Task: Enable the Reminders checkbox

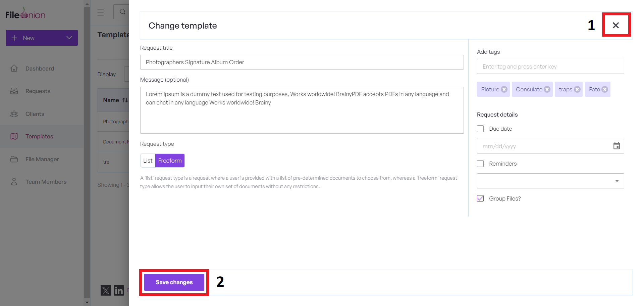Action: pos(480,164)
